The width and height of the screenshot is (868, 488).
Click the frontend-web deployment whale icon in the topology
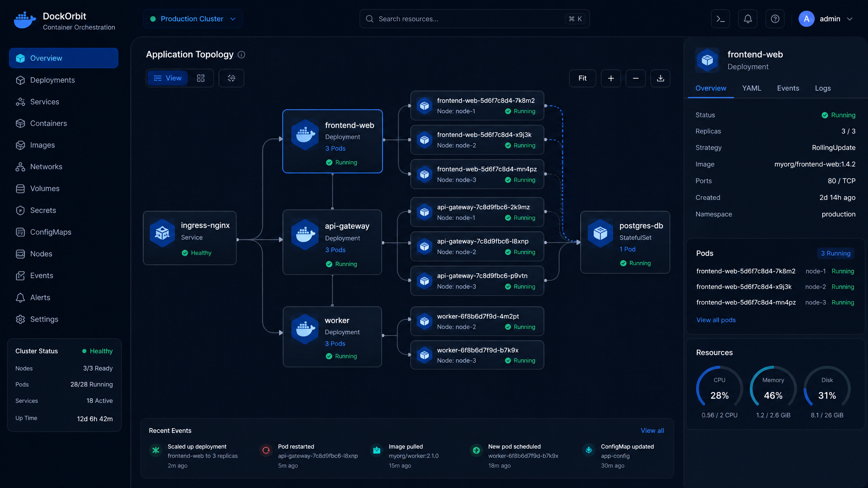pos(305,135)
